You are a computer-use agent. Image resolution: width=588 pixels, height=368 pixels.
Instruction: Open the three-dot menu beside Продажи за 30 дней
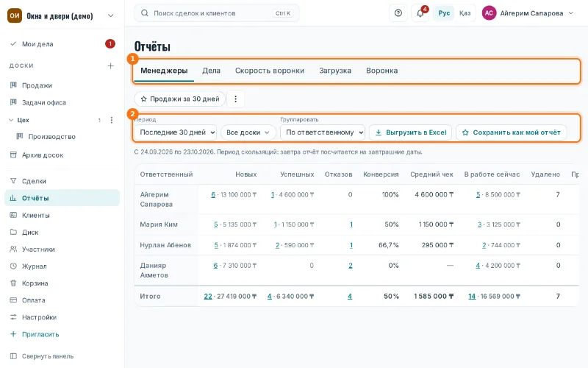point(235,99)
